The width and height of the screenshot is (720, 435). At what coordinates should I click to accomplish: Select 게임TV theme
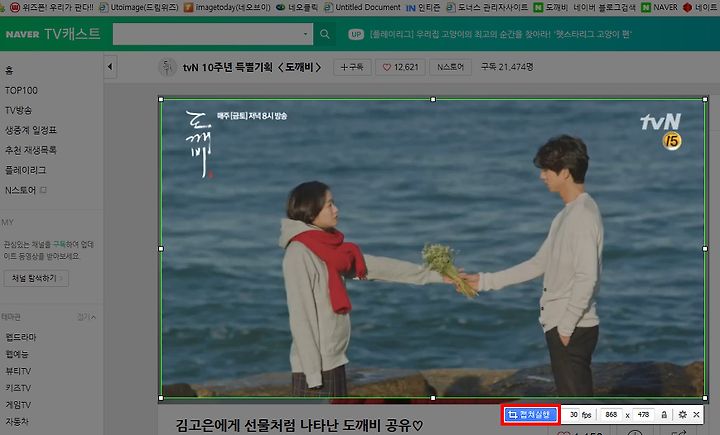[18, 405]
